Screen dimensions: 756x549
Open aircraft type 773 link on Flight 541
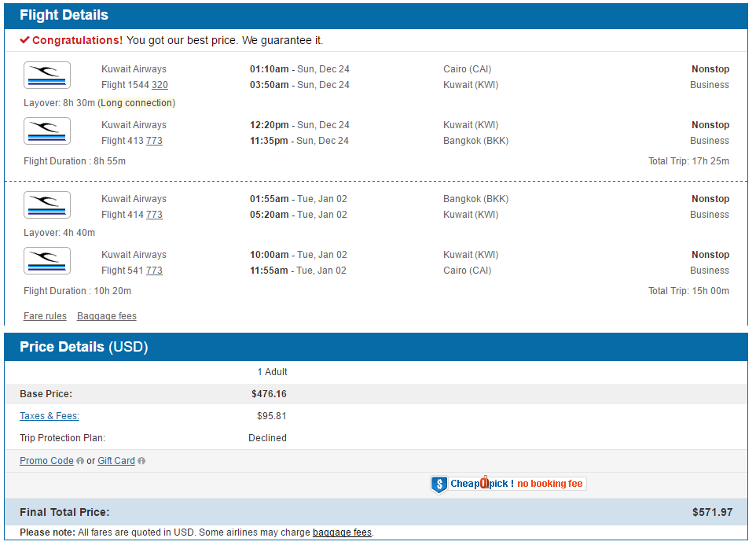pyautogui.click(x=154, y=271)
